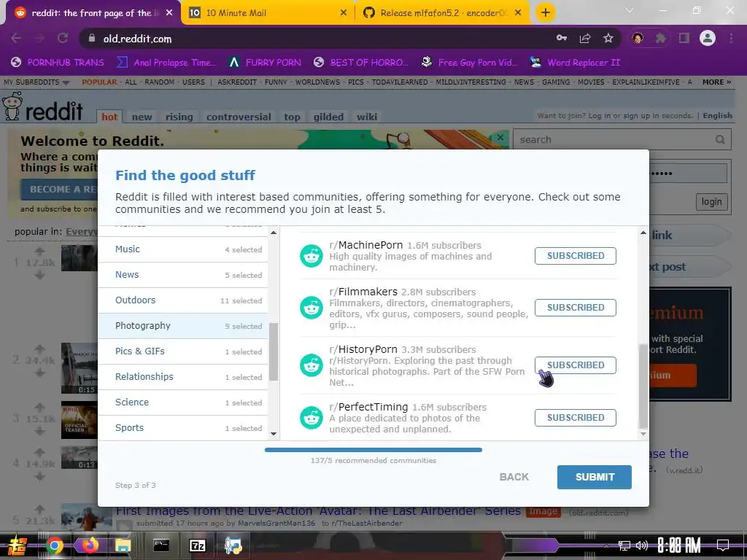The height and width of the screenshot is (560, 747).
Task: Expand the MORE » subreddit list
Action: point(716,82)
